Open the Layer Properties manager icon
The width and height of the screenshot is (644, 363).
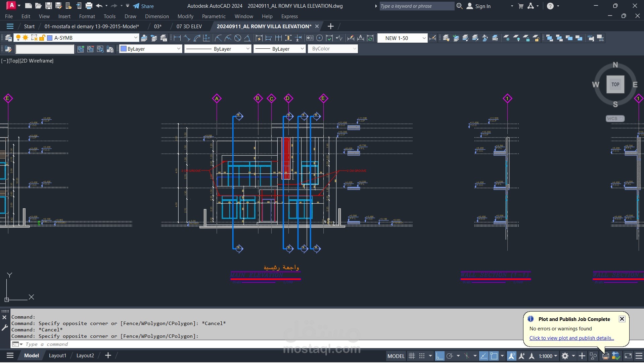coord(8,38)
